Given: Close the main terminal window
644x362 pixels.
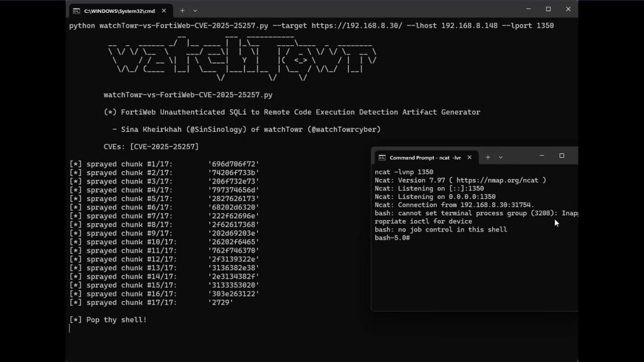Looking at the screenshot, I should pyautogui.click(x=568, y=9).
